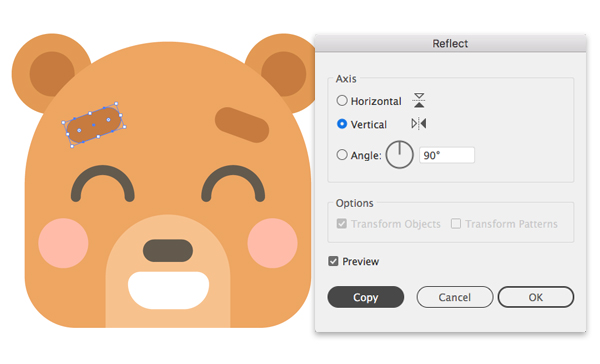Click the left pink cheek circle
Viewport: 600px width, 364px height.
tap(63, 243)
